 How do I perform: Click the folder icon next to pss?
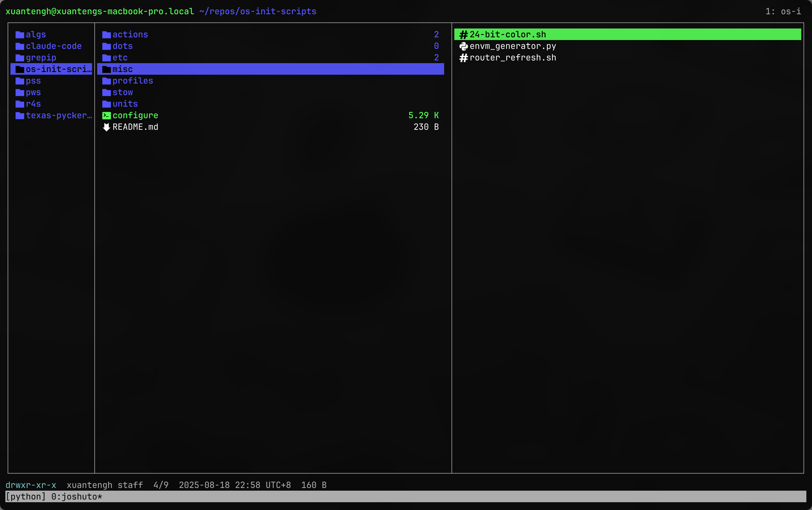(x=20, y=81)
